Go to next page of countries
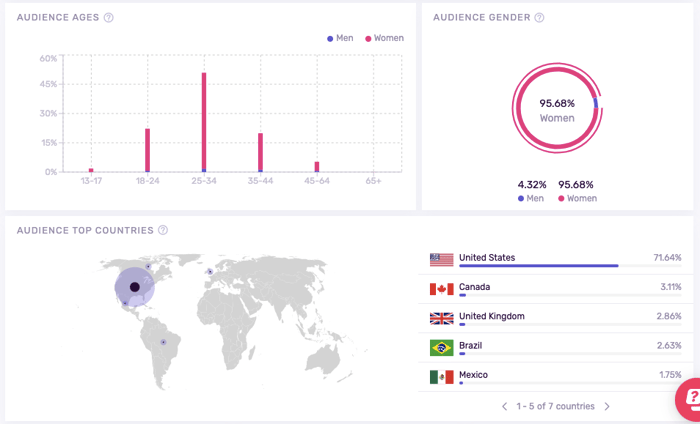Viewport: 700px width, 424px height. pyautogui.click(x=607, y=407)
